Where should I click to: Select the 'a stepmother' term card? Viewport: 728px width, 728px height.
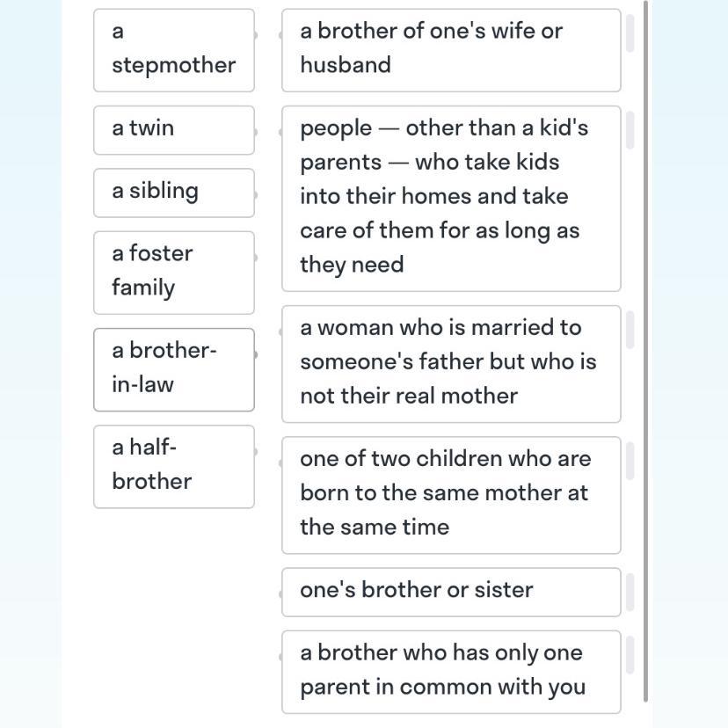[x=173, y=49]
